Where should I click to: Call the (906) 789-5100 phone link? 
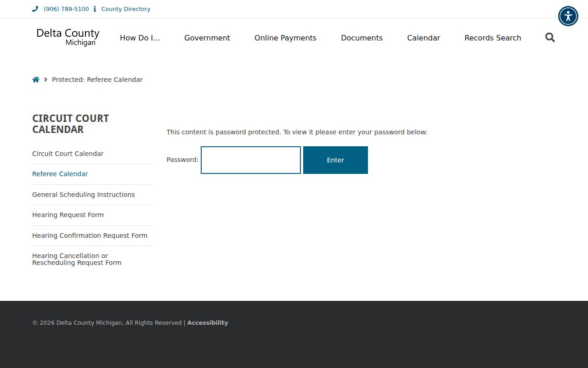[x=66, y=9]
